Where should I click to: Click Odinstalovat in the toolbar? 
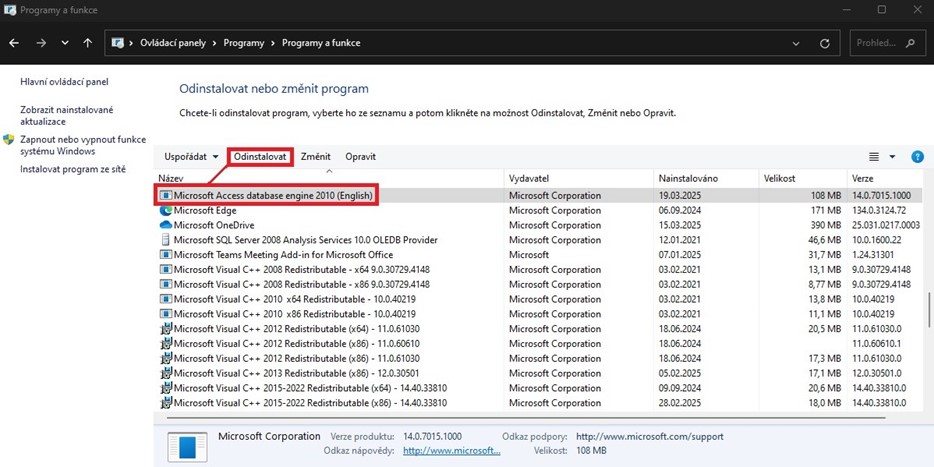click(260, 157)
